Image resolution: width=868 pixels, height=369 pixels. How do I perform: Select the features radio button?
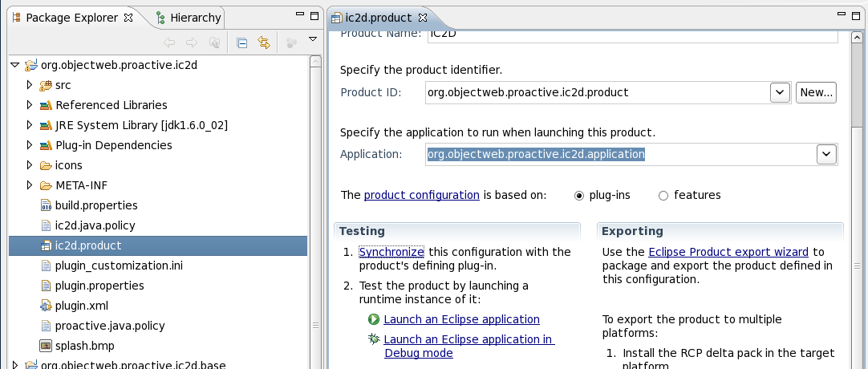pos(663,195)
